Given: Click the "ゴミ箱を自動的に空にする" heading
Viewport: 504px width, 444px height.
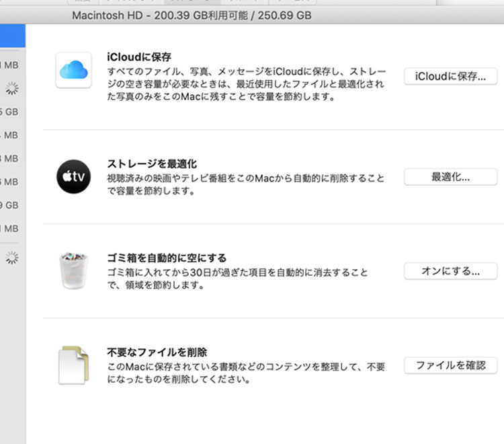Looking at the screenshot, I should point(167,258).
